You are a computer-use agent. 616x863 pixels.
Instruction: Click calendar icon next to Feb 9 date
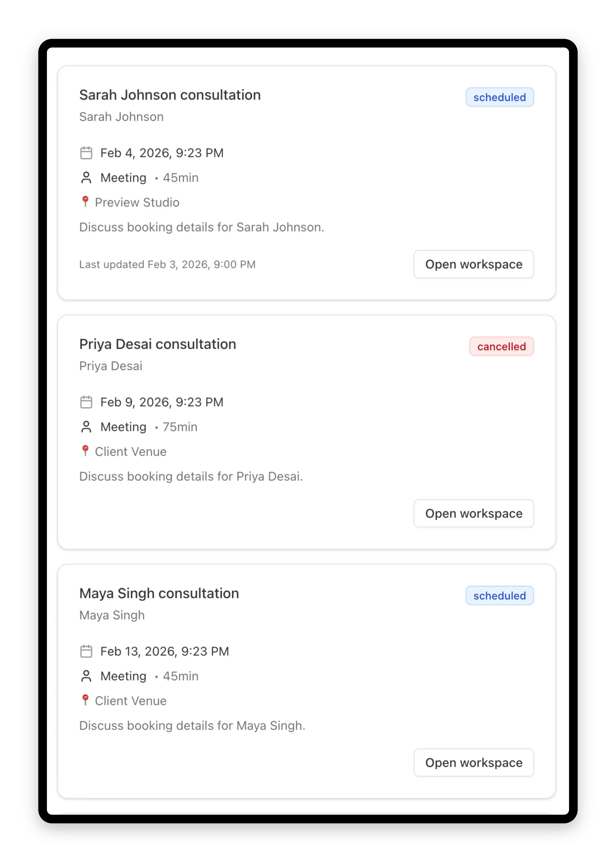86,402
